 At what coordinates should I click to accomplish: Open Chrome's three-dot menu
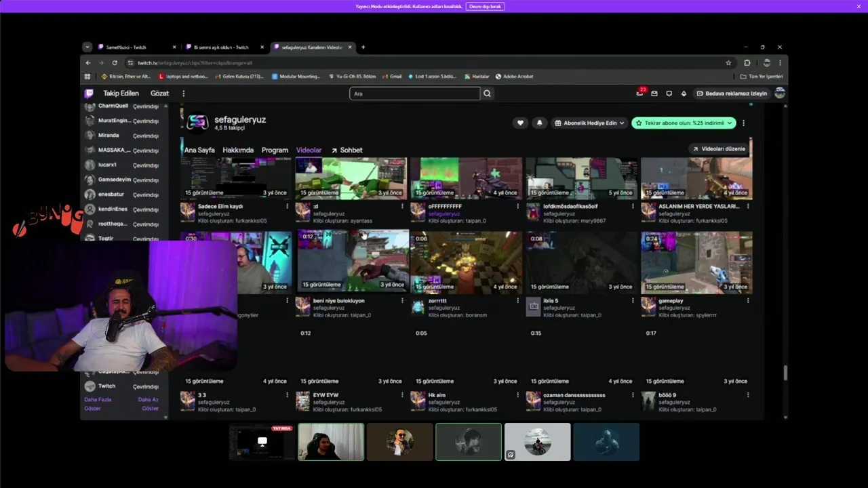tap(780, 63)
